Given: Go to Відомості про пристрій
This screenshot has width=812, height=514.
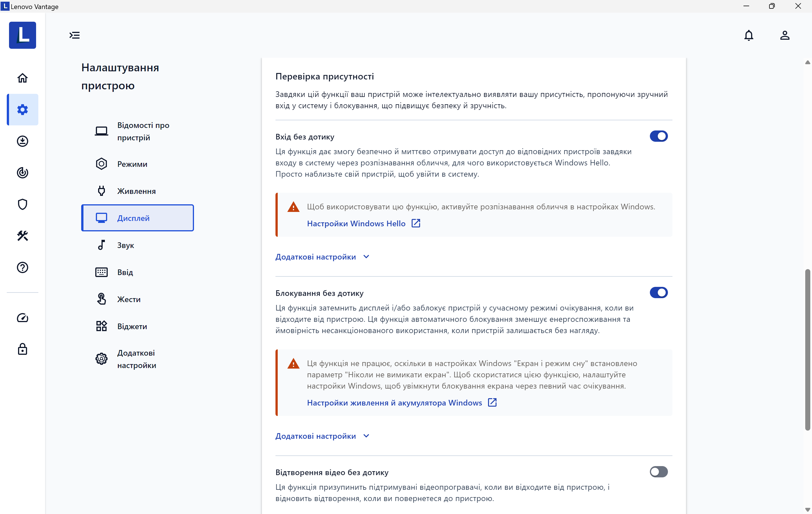Looking at the screenshot, I should 143,131.
